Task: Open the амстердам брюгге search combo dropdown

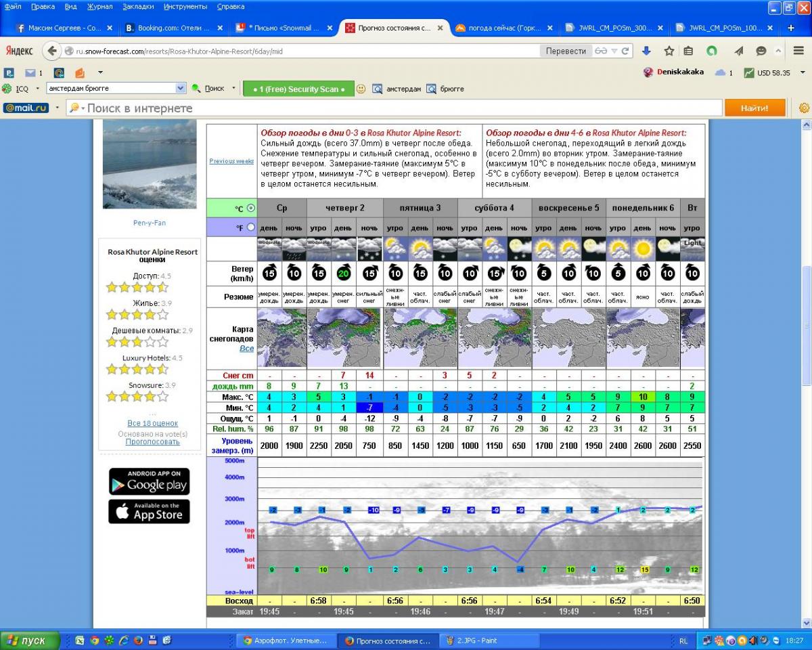Action: point(181,89)
